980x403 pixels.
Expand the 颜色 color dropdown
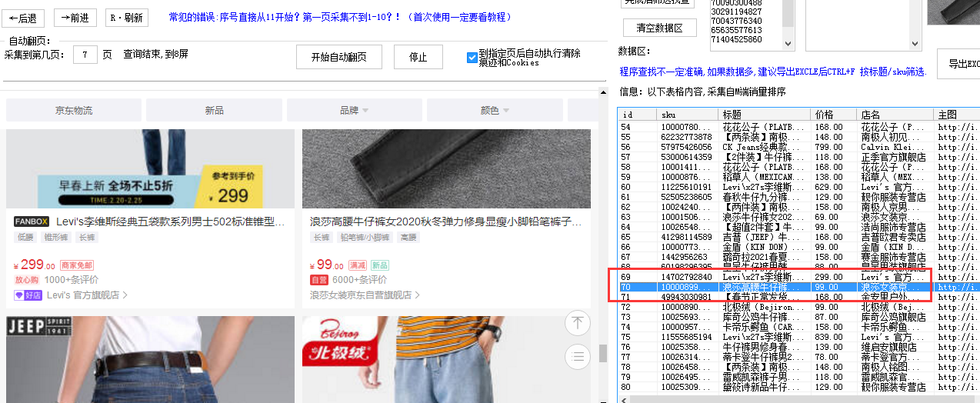[x=495, y=111]
